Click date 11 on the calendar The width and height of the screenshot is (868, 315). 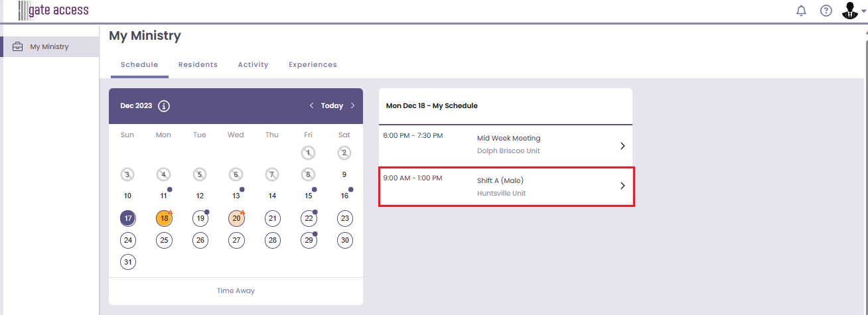tap(164, 196)
